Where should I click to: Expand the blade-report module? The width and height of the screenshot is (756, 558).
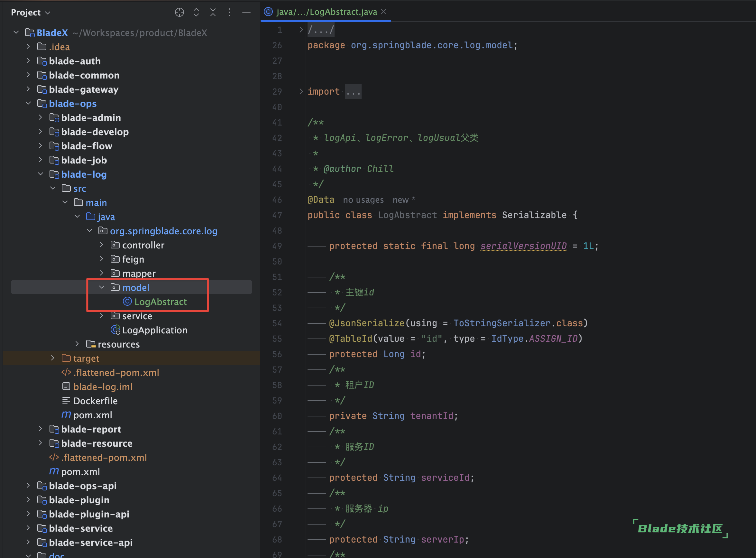(41, 429)
